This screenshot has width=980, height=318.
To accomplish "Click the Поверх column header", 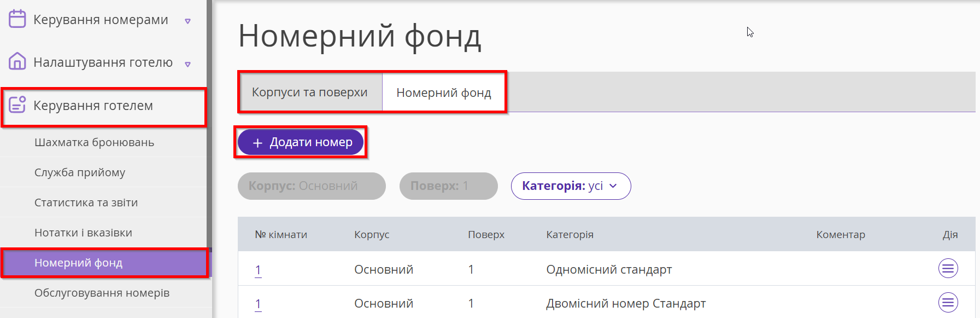I will coord(486,234).
